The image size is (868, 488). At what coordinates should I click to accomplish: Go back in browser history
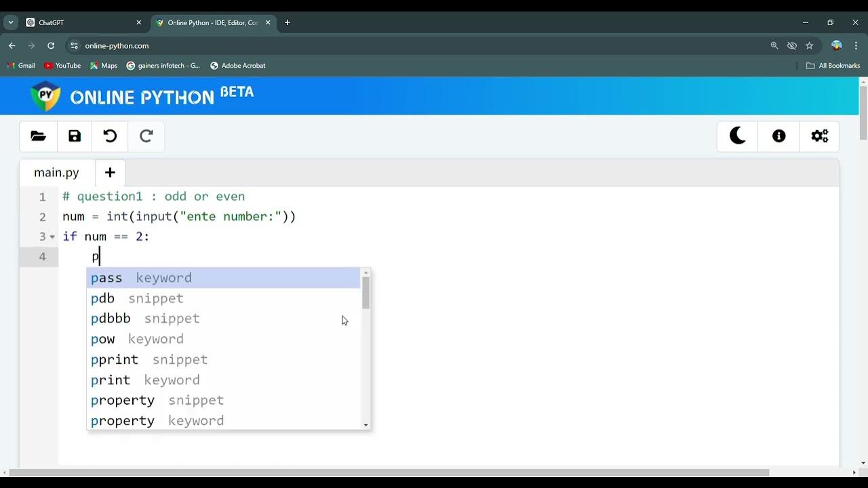[12, 45]
